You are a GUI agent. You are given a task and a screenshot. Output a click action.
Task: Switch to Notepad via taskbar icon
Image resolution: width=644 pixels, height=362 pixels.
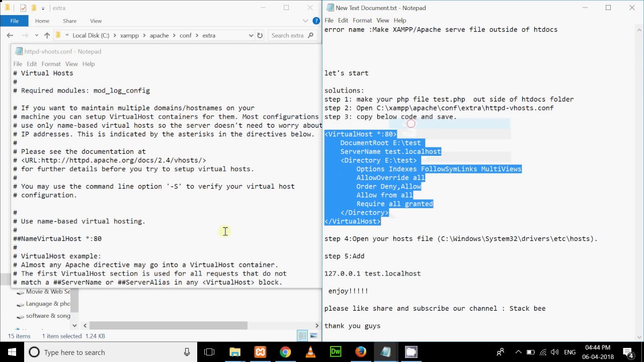click(x=386, y=352)
